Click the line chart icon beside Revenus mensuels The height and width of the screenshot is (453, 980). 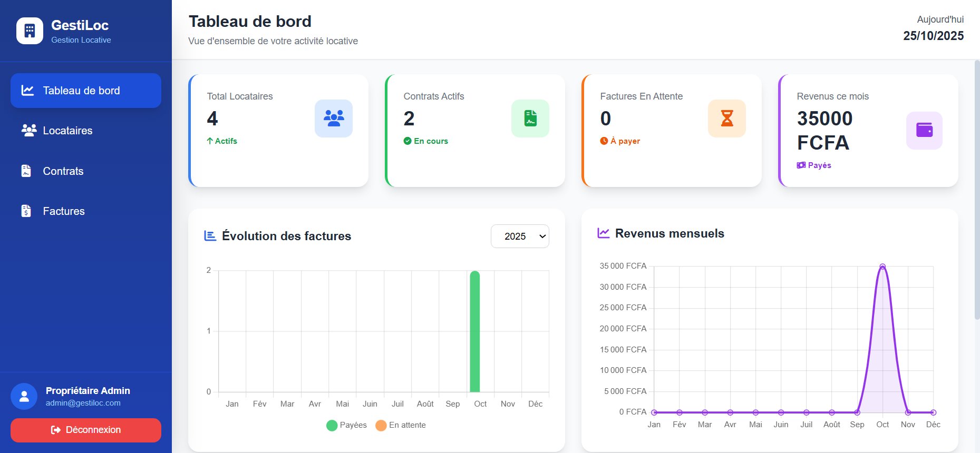603,233
